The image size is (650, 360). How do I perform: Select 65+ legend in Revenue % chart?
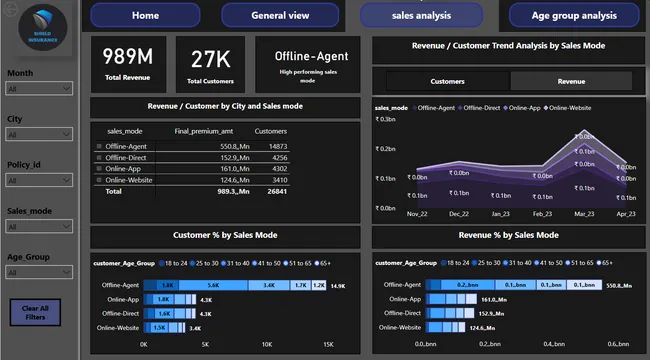point(605,263)
